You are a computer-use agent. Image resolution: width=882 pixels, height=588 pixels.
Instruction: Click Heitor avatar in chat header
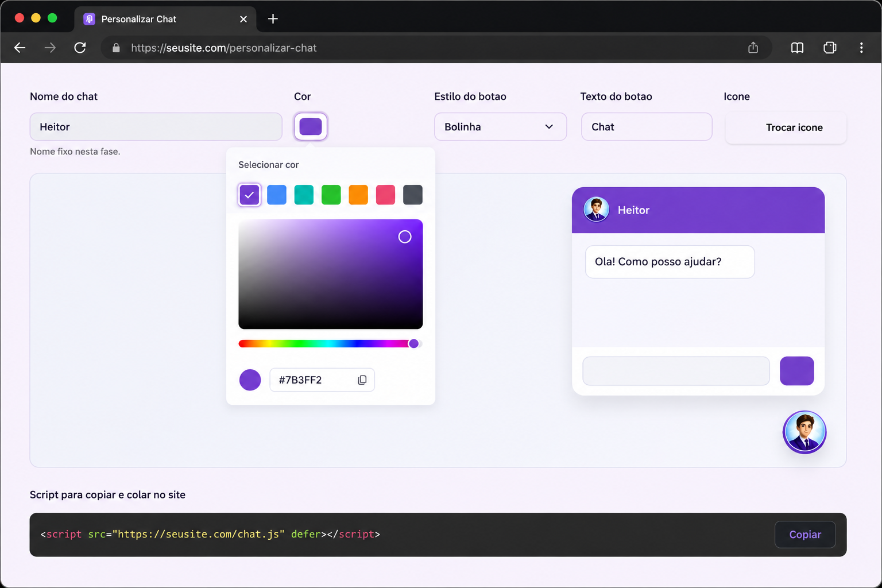pos(597,210)
